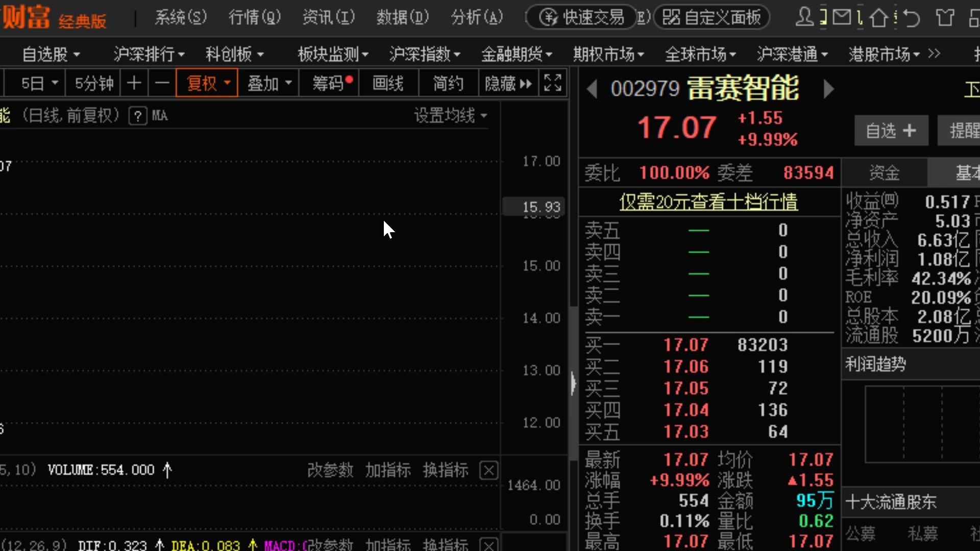Expand the 港股市场 dropdown
This screenshot has height=551, width=980.
click(x=884, y=54)
